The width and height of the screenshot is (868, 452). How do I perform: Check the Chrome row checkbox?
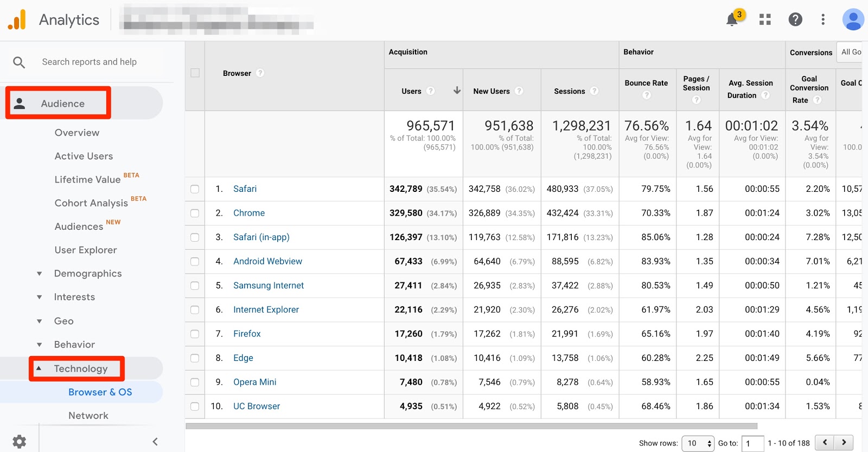(x=195, y=214)
